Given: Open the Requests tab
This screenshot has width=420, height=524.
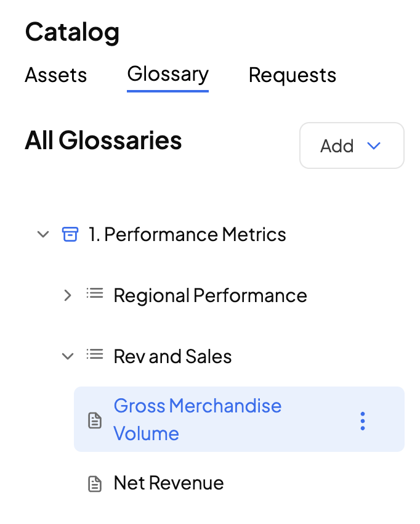Looking at the screenshot, I should tap(293, 75).
